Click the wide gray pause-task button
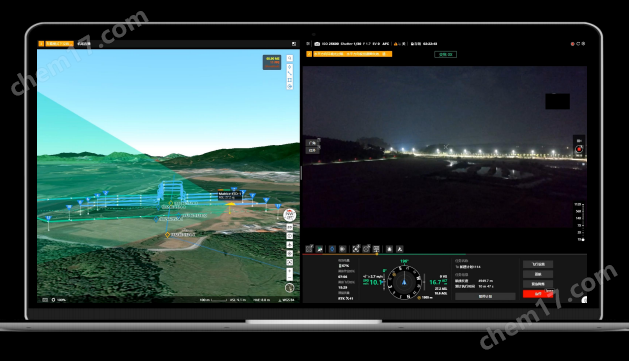Viewport: 629px width, 361px height. pos(485,296)
